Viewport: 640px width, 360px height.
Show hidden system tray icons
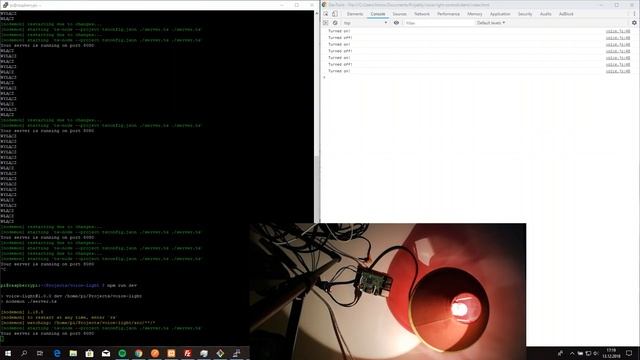click(x=572, y=353)
